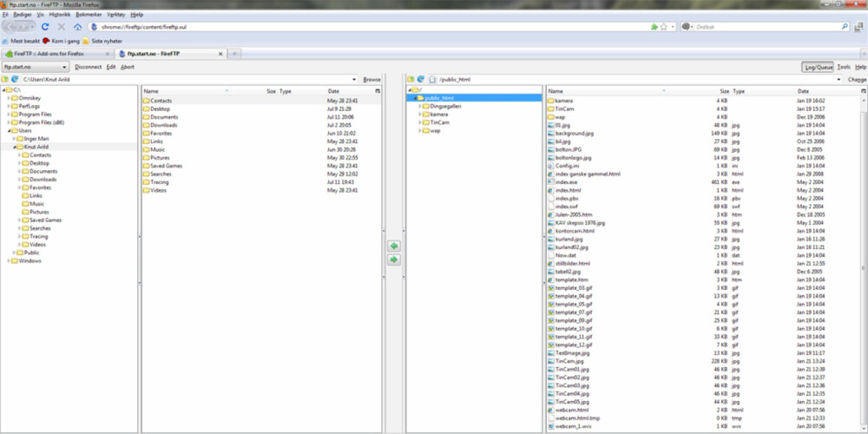Open the Rediger menu
Image resolution: width=868 pixels, height=434 pixels.
23,15
